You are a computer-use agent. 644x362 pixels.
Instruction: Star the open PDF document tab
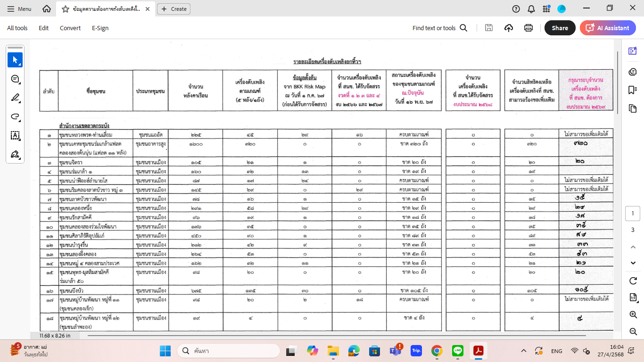tap(66, 9)
